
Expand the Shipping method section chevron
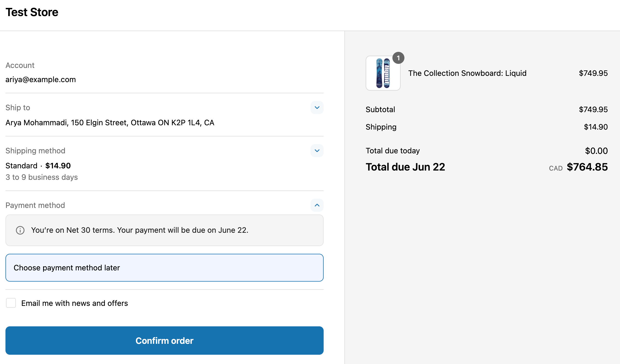pos(317,151)
